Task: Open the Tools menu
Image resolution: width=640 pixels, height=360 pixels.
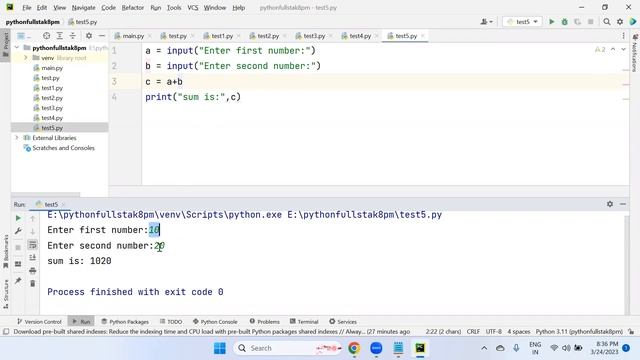Action: (174, 8)
